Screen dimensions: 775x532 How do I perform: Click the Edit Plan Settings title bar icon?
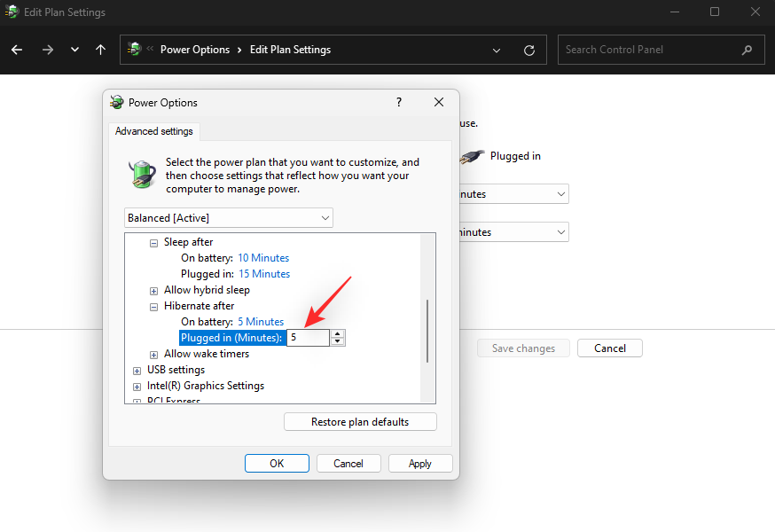click(12, 12)
